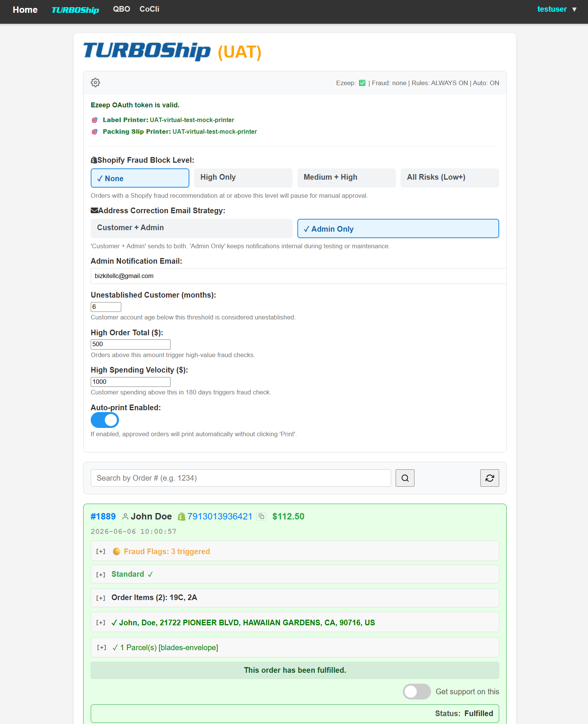Open QBO in the nav bar
The image size is (588, 724).
click(122, 9)
